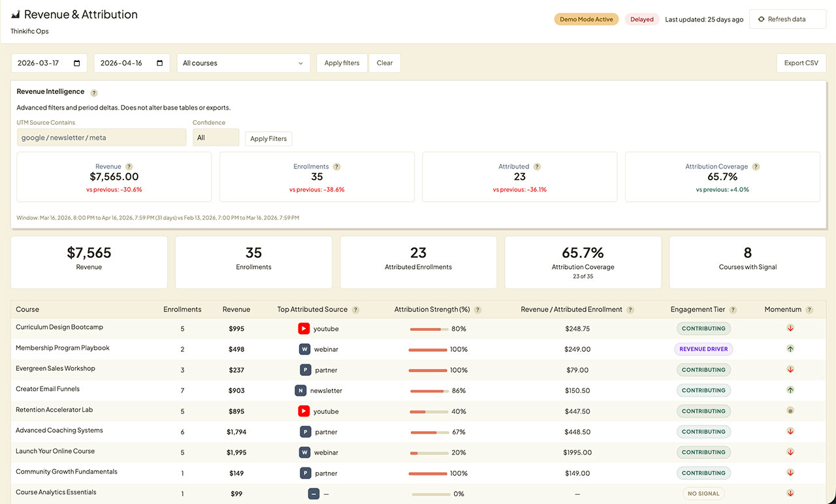Screen dimensions: 836x504
Task: Click Last updated: 25 days ago text
Action: pyautogui.click(x=704, y=20)
